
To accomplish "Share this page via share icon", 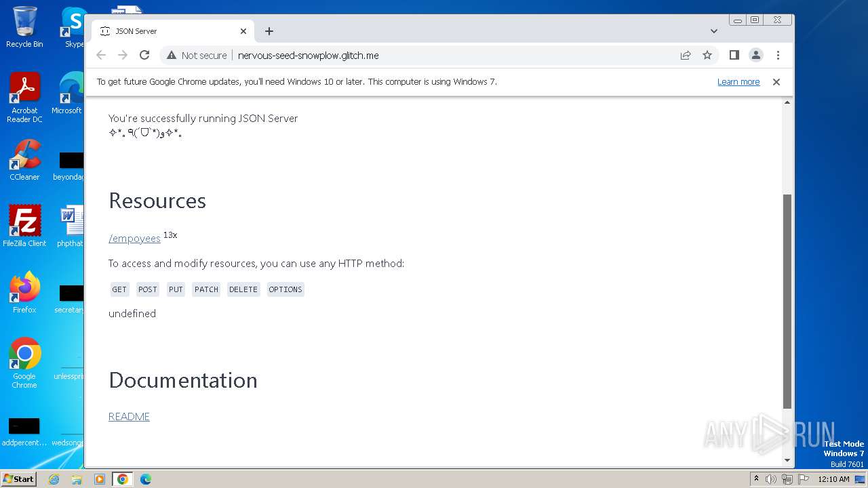I will (x=686, y=55).
